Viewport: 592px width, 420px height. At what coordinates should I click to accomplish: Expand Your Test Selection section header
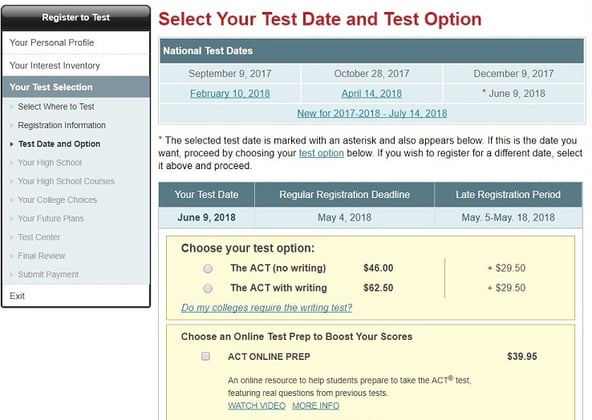click(76, 87)
